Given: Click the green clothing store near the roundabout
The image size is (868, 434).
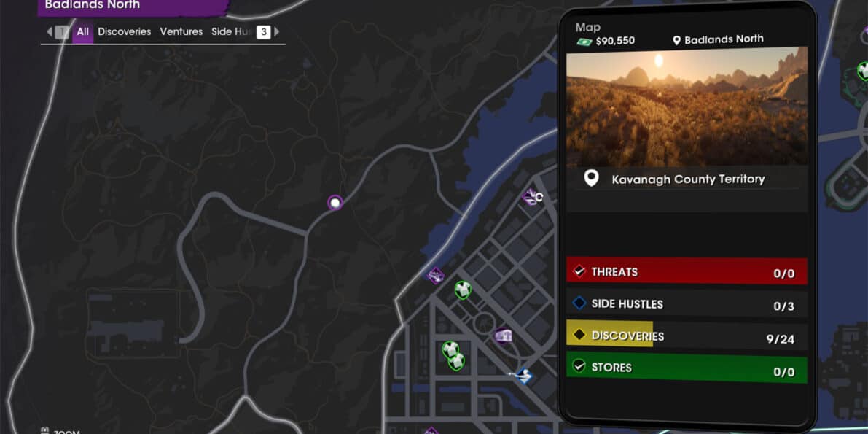Looking at the screenshot, I should [463, 290].
